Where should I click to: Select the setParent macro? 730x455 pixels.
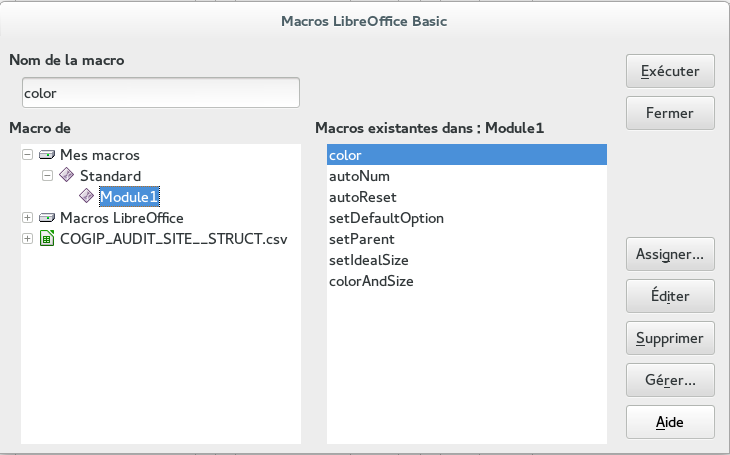(466, 238)
